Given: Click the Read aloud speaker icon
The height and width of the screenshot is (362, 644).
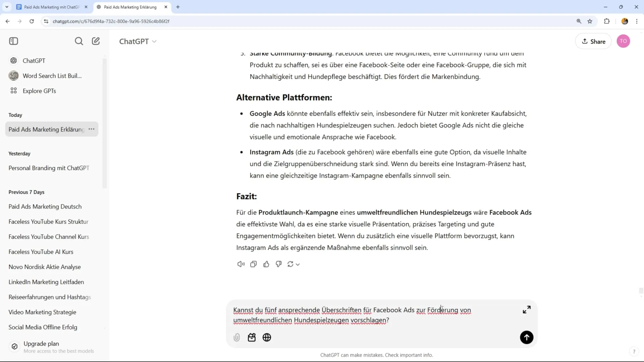Looking at the screenshot, I should point(241,264).
